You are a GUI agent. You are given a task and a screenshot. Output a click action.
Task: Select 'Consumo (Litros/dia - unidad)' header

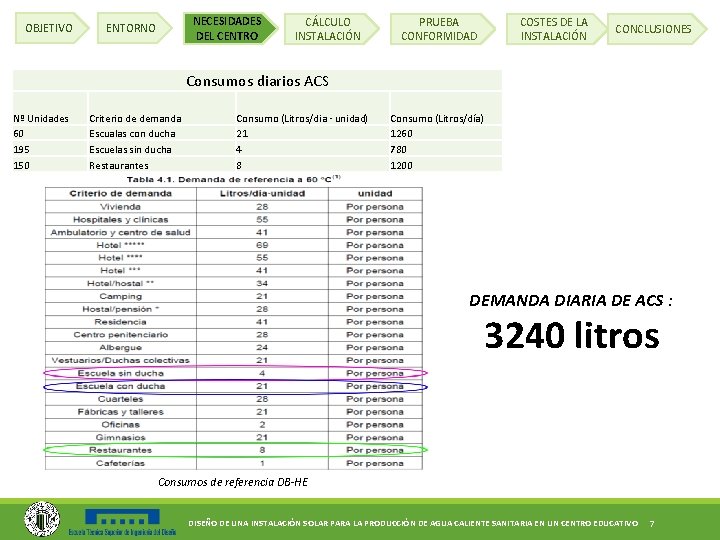click(x=302, y=118)
